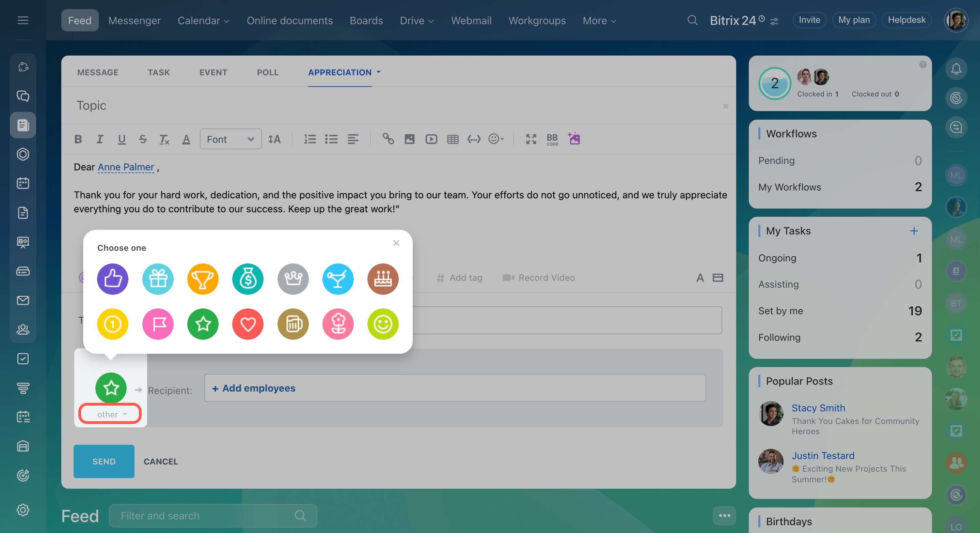
Task: Click the Invite button
Action: pyautogui.click(x=809, y=20)
